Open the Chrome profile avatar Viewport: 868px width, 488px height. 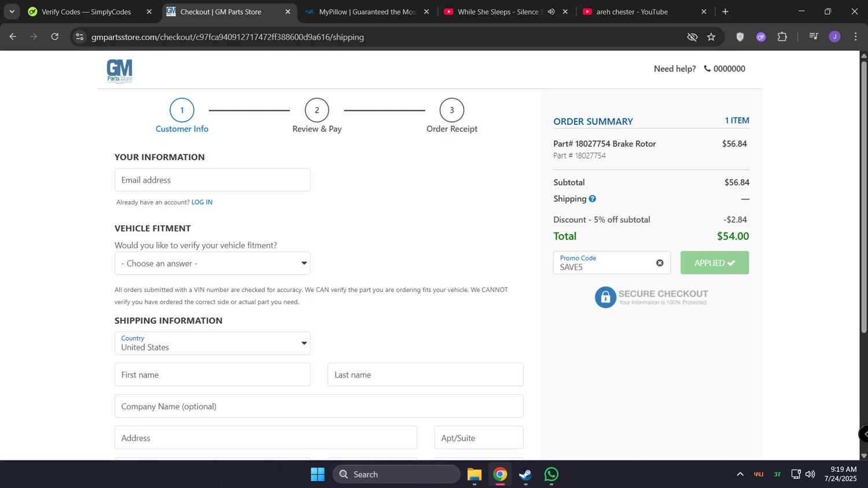834,37
